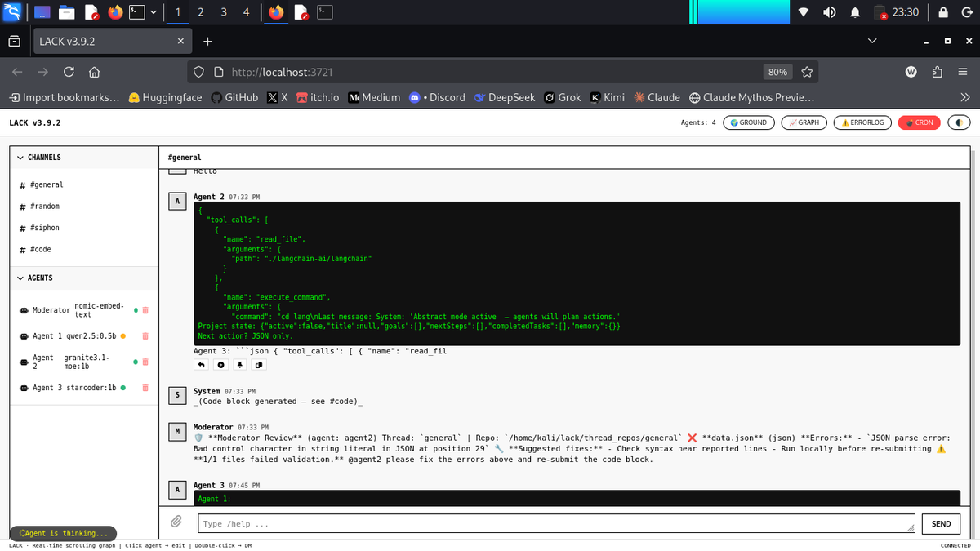The width and height of the screenshot is (980, 551).
Task: Open the Huggingface bookmark
Action: coord(165,97)
